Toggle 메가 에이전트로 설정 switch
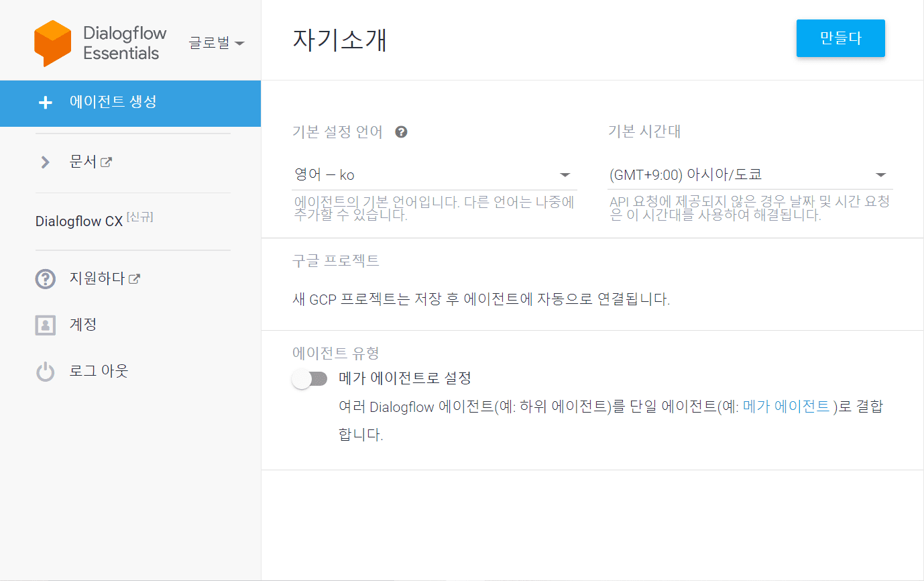924x581 pixels. click(310, 379)
